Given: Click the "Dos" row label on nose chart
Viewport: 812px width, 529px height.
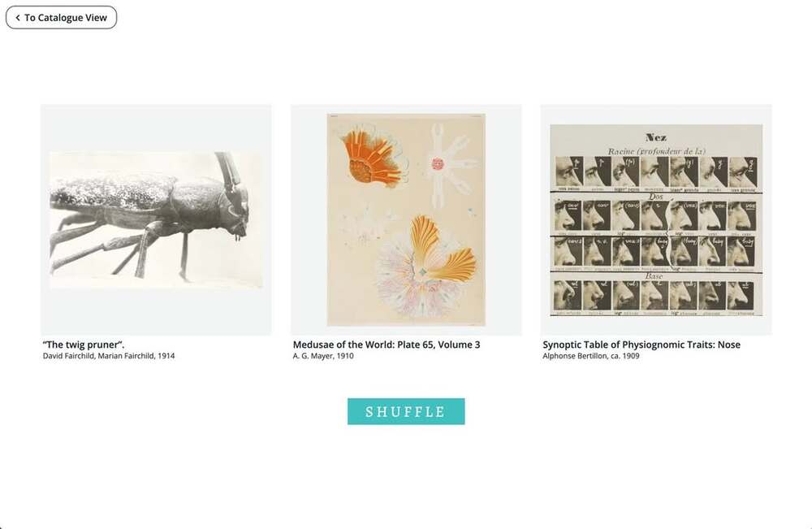Looking at the screenshot, I should click(655, 197).
